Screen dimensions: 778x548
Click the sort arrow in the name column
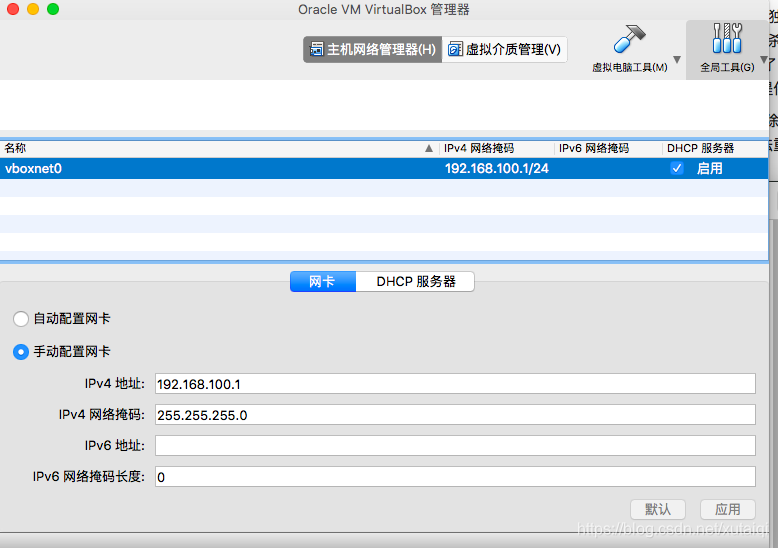coord(429,148)
